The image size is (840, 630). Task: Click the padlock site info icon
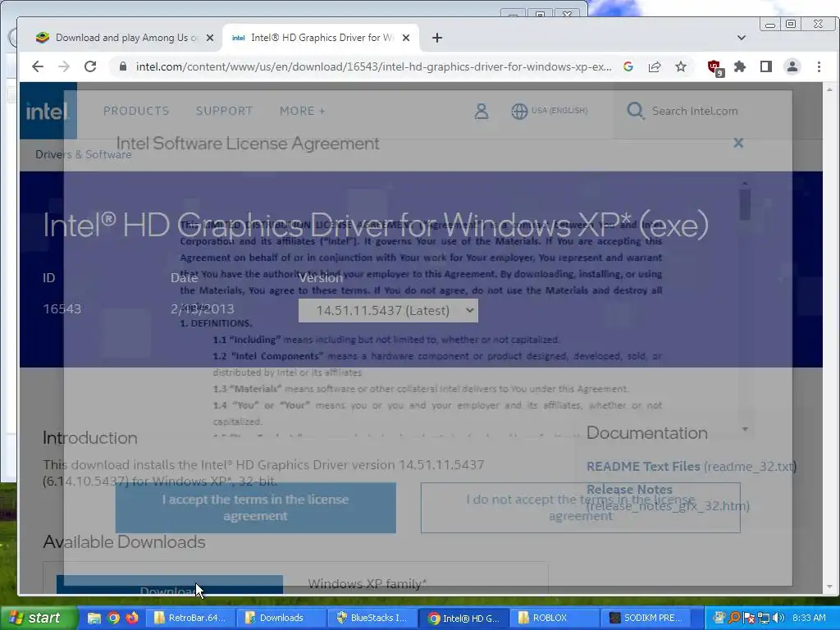(x=123, y=66)
